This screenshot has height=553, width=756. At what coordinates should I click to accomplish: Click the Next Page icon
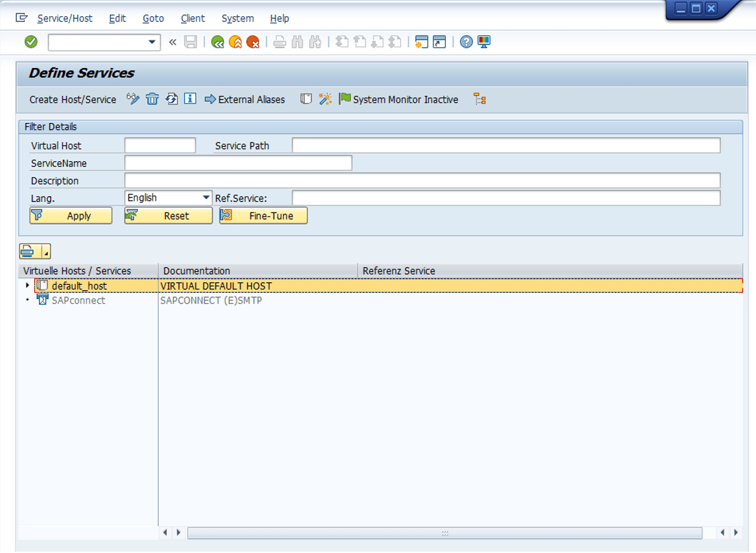[x=377, y=42]
